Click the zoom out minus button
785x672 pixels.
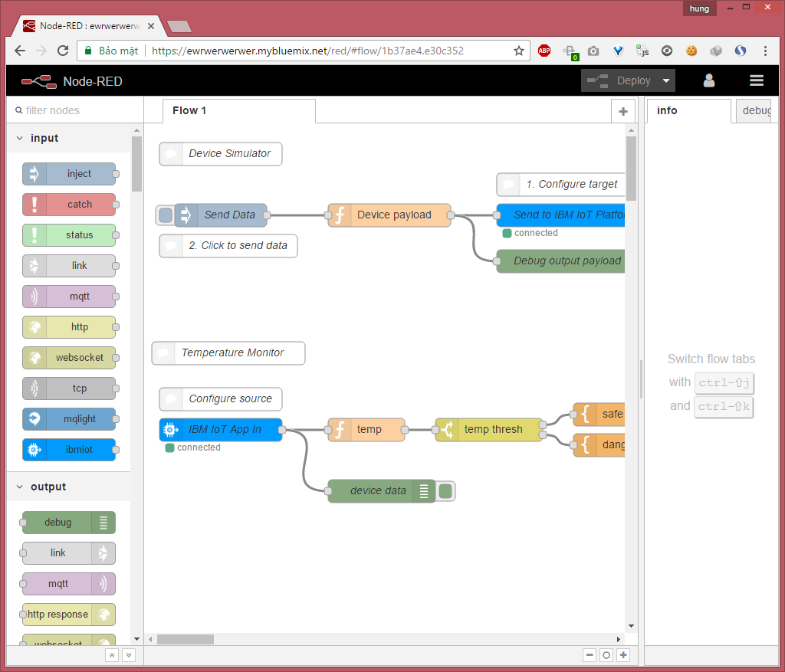pyautogui.click(x=590, y=655)
